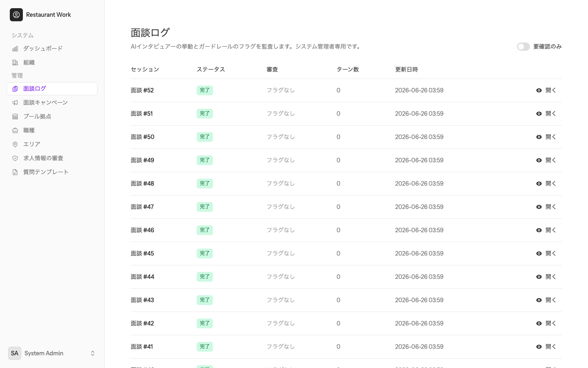588x368 pixels.
Task: Click the 職種 briefcase icon
Action: [15, 130]
